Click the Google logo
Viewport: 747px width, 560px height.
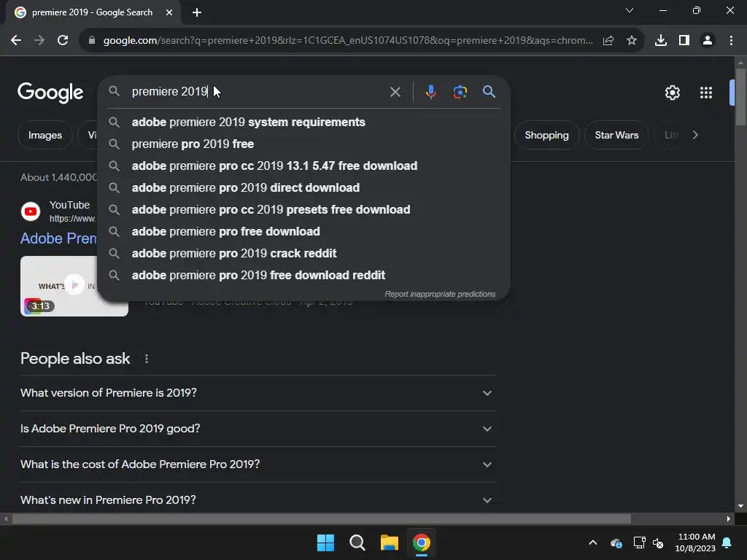[x=50, y=93]
